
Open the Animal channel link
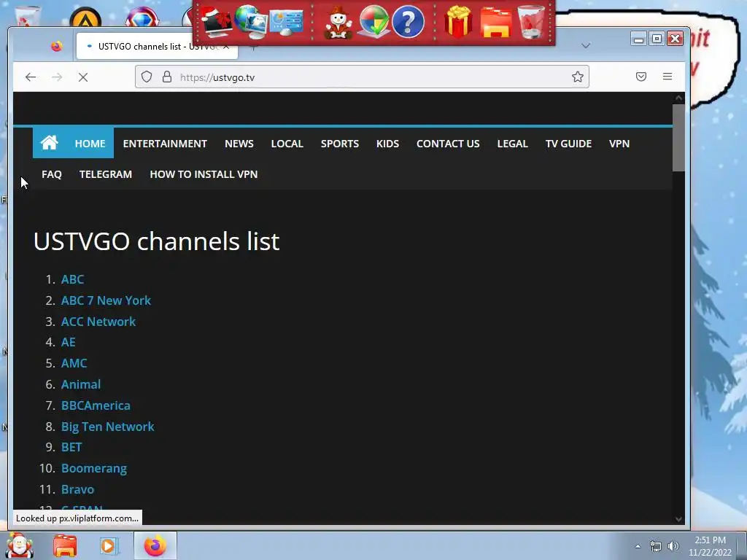80,384
